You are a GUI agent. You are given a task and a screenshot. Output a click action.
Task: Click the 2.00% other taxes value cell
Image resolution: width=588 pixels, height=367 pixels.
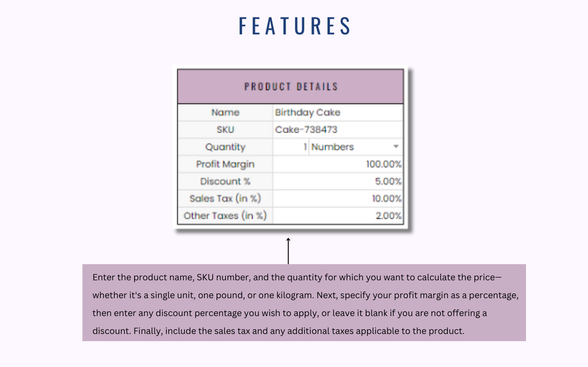338,216
